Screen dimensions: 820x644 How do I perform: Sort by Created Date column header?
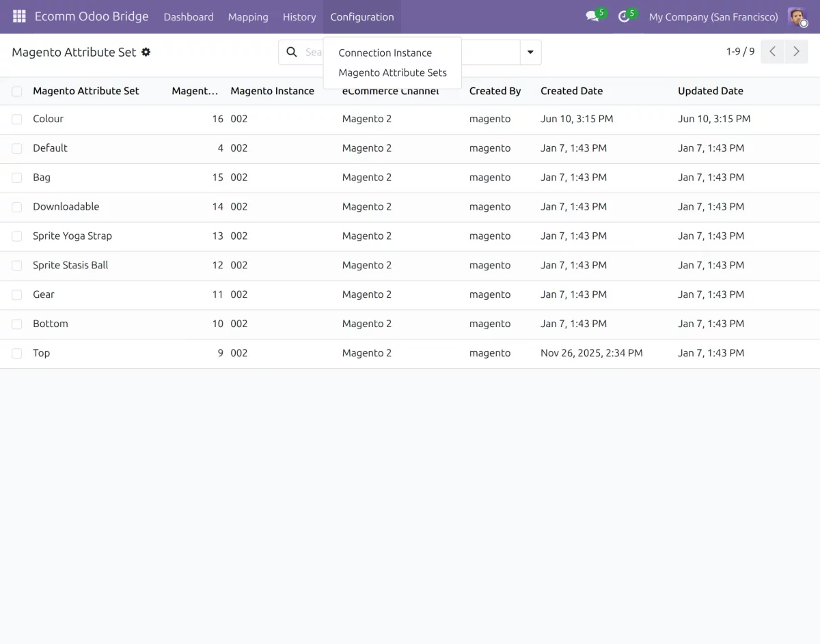[x=572, y=91]
